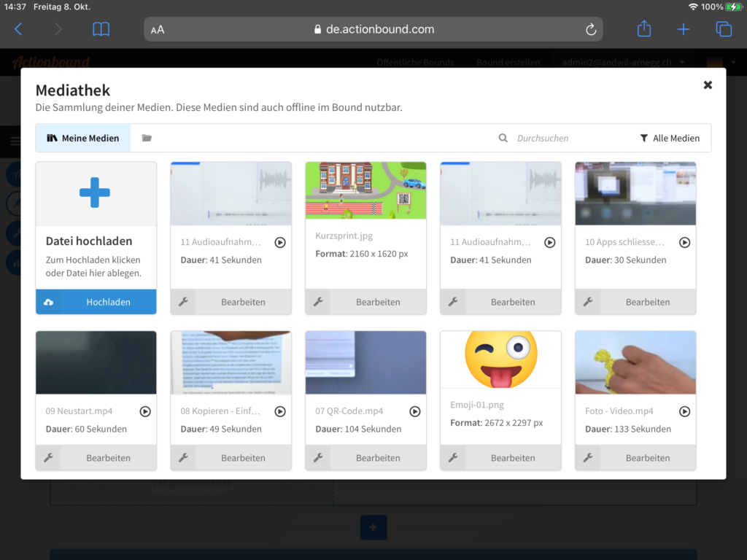This screenshot has height=560, width=747.
Task: Open the folder view icon tab
Action: pyautogui.click(x=147, y=138)
